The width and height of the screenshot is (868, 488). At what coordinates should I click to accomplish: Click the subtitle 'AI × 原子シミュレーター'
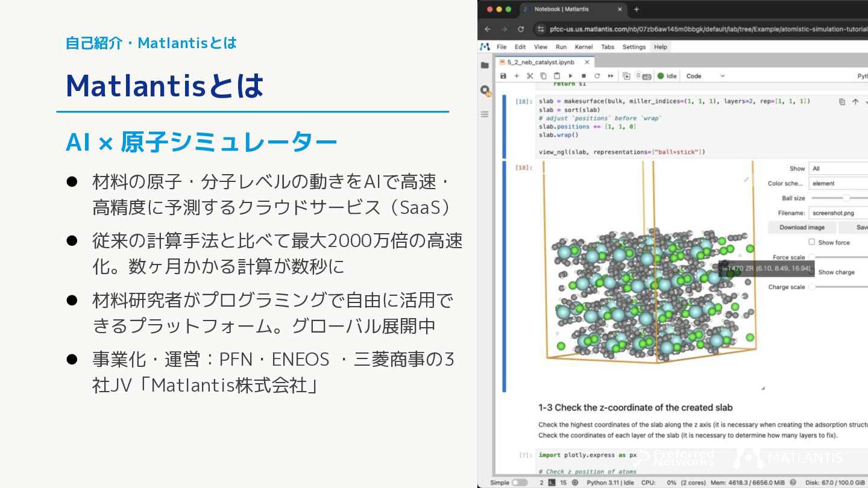coord(201,143)
